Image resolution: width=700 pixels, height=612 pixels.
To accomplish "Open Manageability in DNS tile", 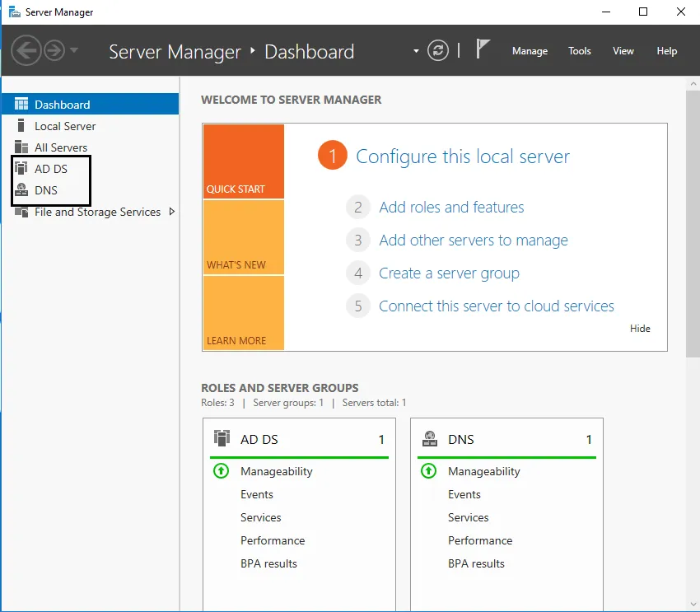I will click(484, 471).
